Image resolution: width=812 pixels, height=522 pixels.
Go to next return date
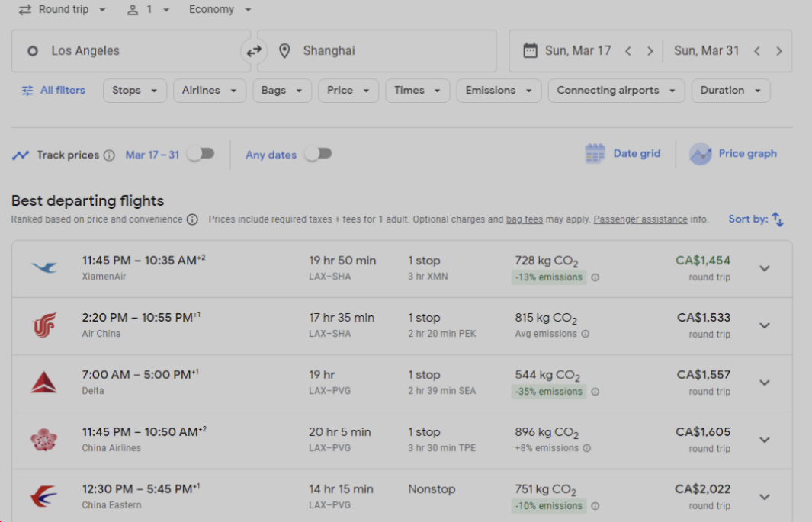(x=779, y=51)
